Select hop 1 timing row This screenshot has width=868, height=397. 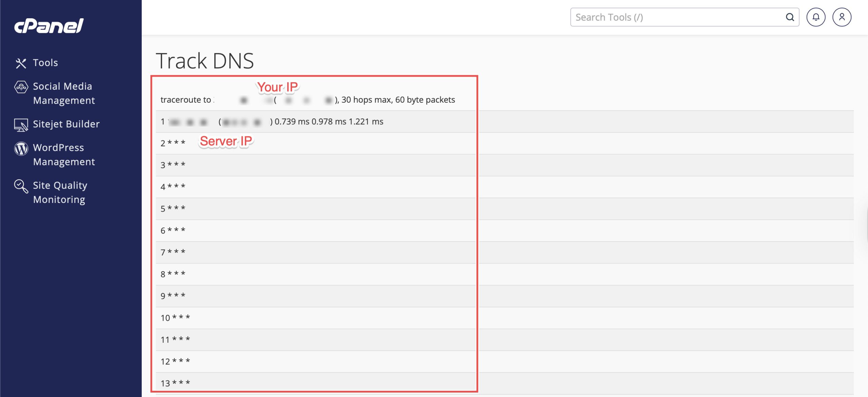tap(329, 122)
